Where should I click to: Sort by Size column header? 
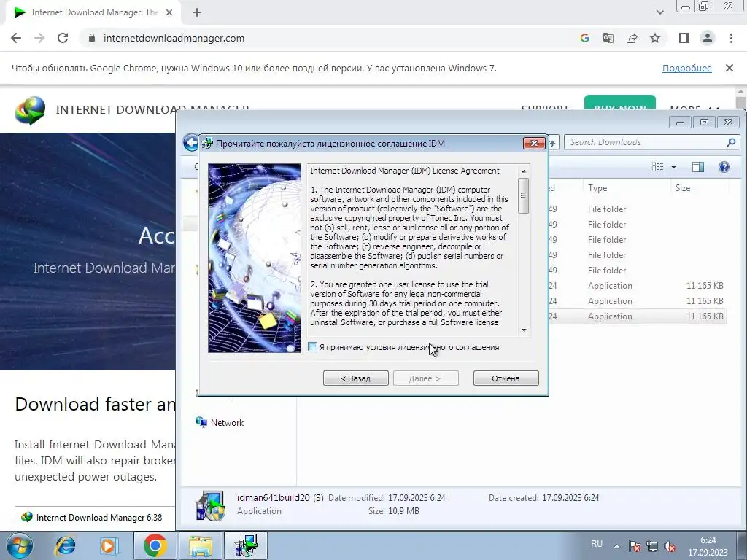683,187
